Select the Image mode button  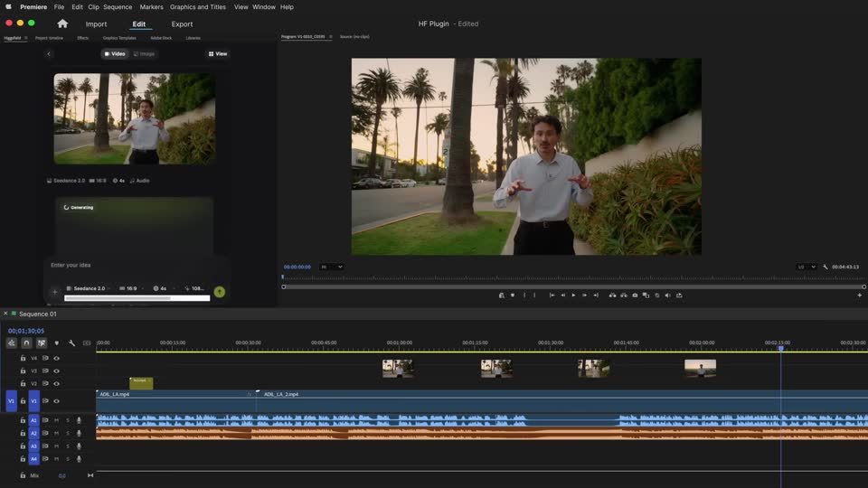click(x=144, y=53)
